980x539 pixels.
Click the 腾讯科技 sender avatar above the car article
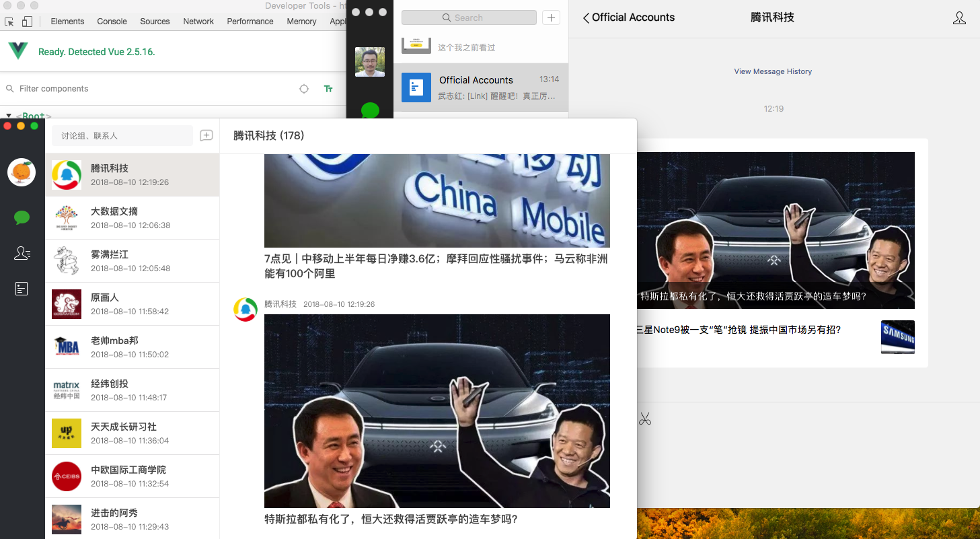(x=246, y=310)
